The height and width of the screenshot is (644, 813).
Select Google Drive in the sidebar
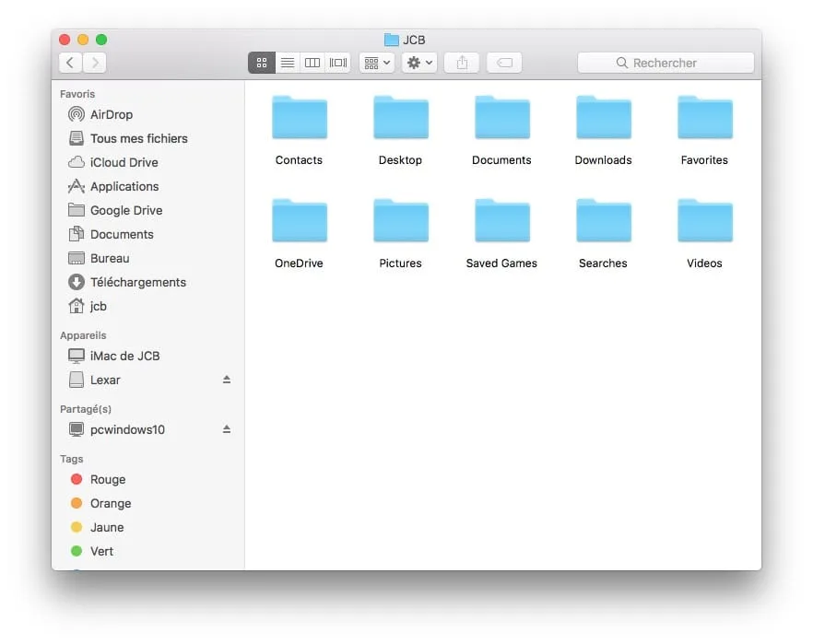tap(147, 210)
